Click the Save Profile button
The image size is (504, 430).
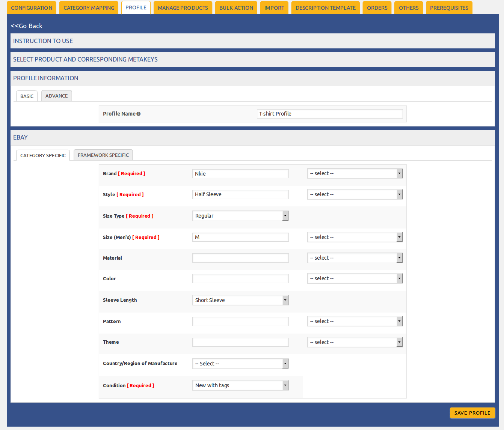tap(472, 413)
